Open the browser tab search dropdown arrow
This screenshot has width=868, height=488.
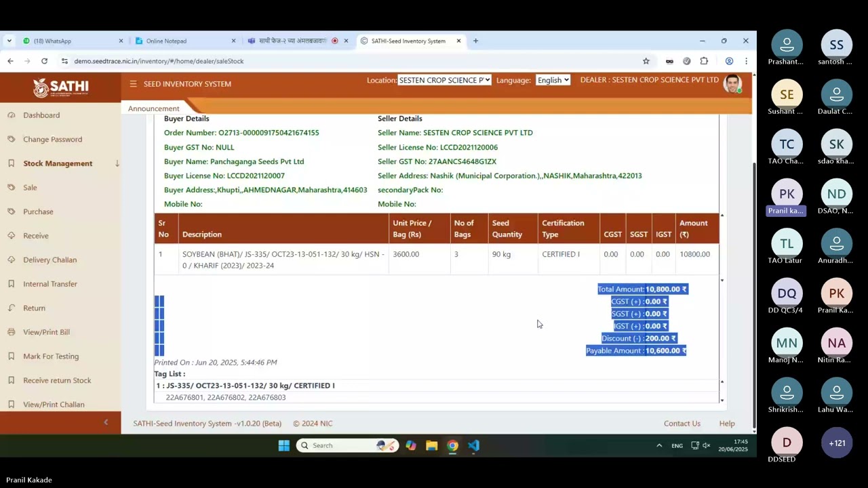click(9, 41)
